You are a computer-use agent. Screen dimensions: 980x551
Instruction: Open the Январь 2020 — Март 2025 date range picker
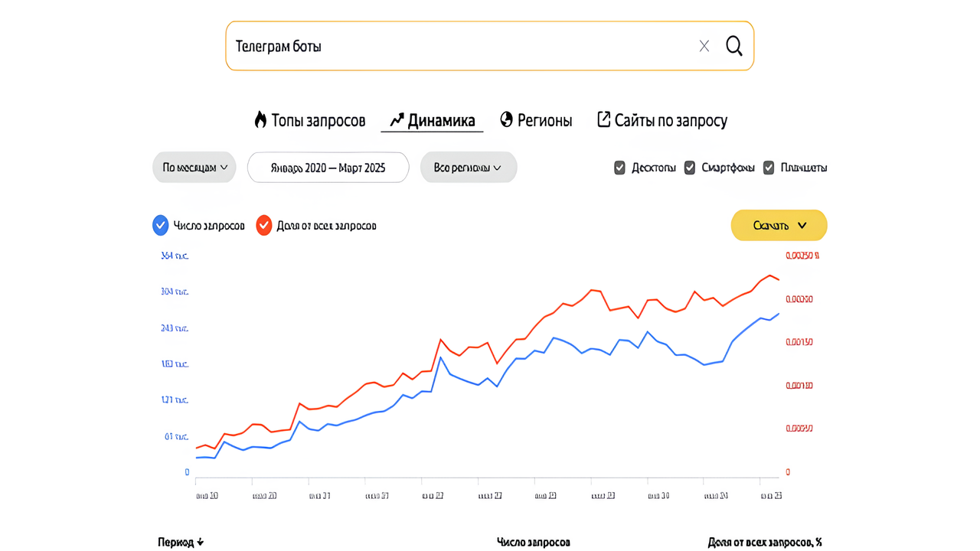(x=328, y=167)
